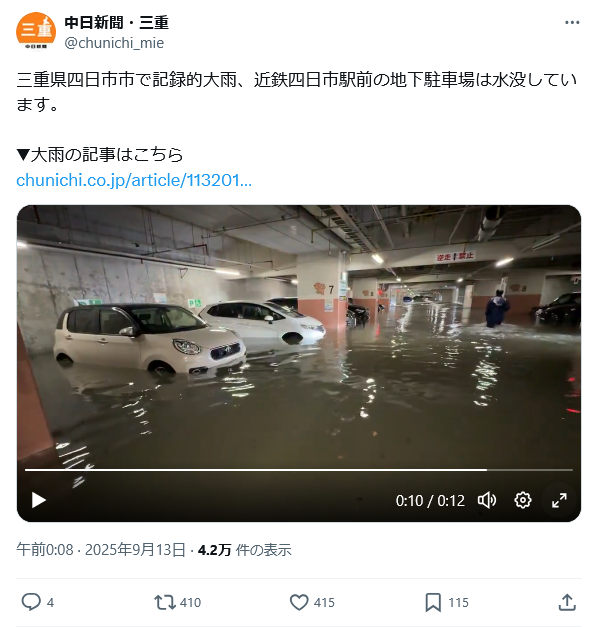Bookmark this post
Image resolution: width=598 pixels, height=627 pixels.
(x=433, y=603)
